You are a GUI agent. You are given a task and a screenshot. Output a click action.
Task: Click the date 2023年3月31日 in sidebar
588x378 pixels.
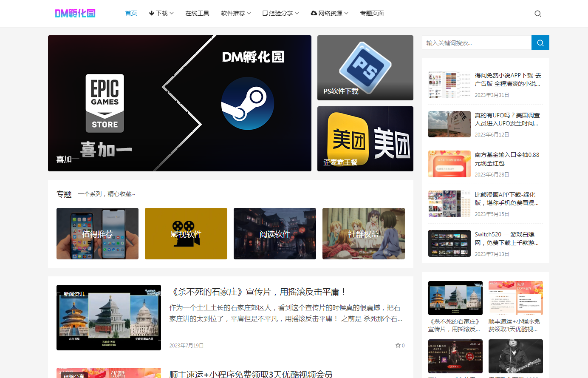tap(492, 95)
